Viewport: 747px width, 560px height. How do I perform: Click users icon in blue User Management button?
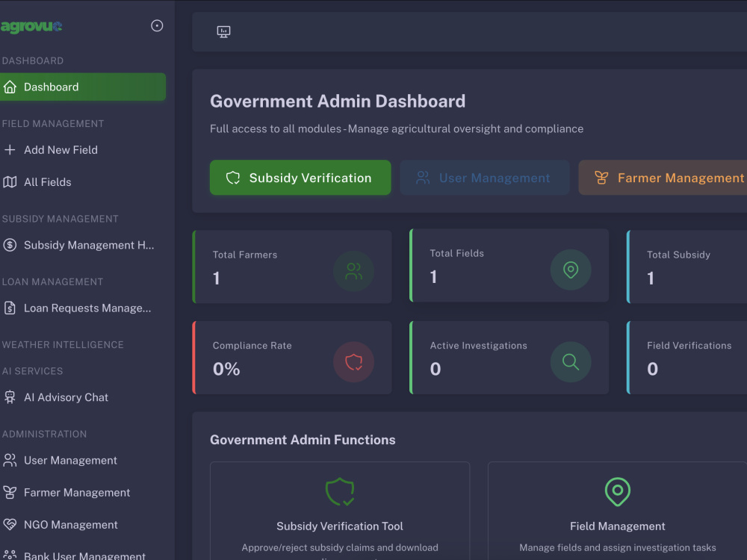click(x=423, y=178)
